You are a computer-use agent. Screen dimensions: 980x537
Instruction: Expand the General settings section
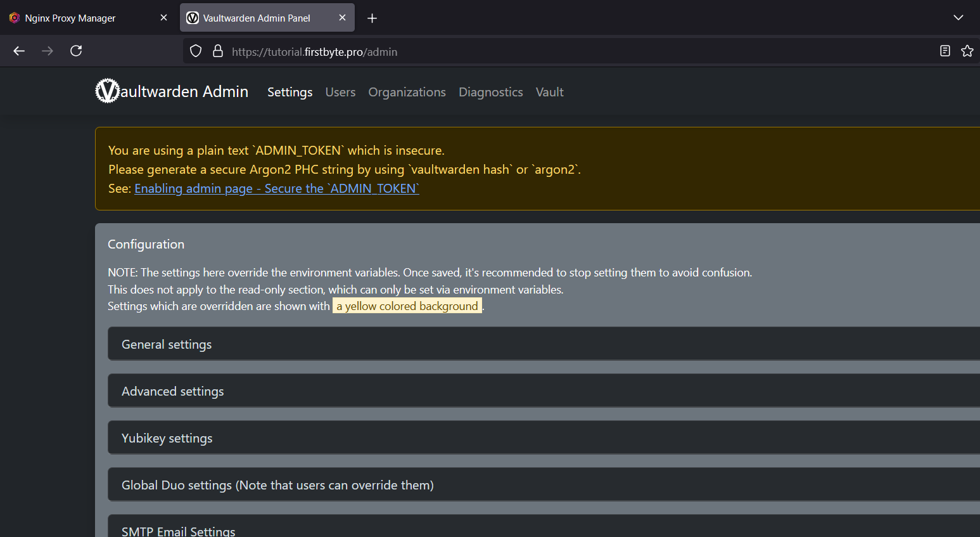click(167, 344)
